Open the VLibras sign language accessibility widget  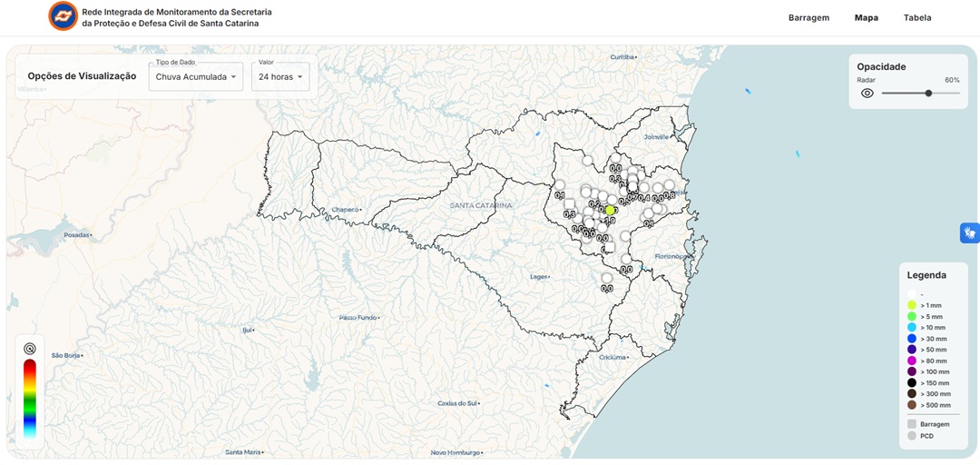[969, 233]
